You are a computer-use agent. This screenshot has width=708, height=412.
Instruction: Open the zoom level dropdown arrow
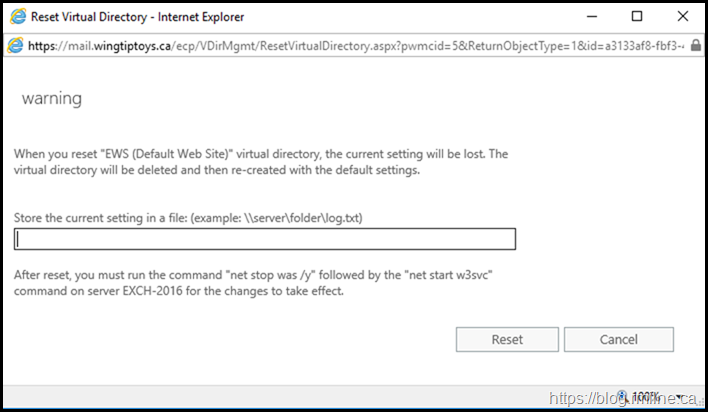point(680,397)
